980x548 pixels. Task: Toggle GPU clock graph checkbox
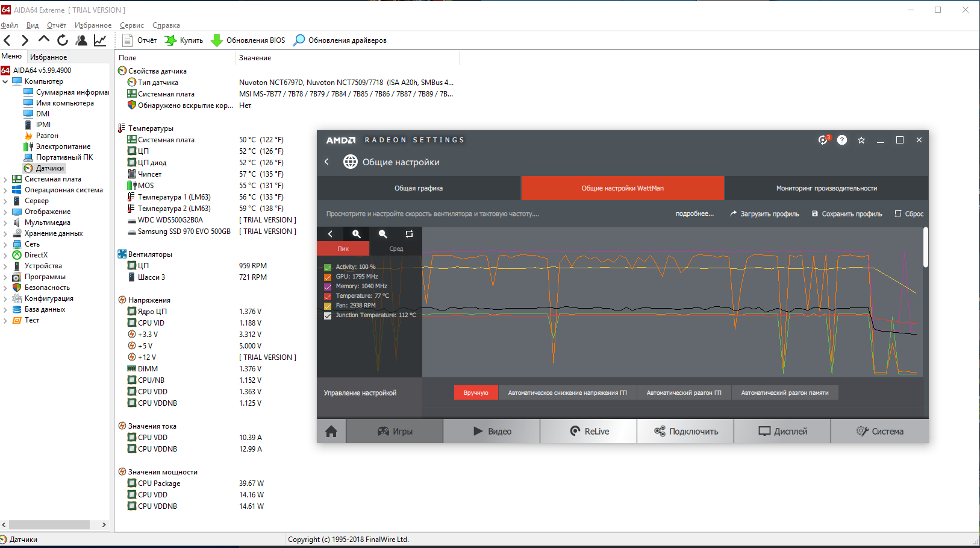coord(328,277)
